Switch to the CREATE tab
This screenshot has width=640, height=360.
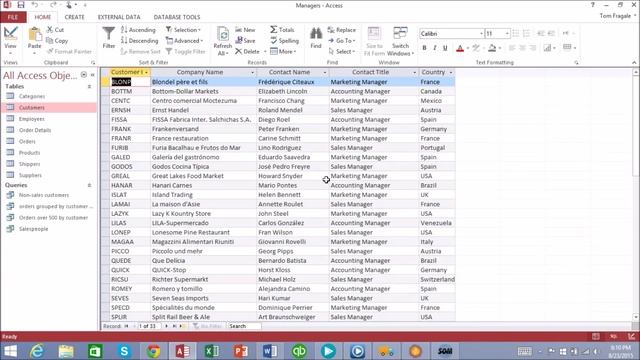point(74,17)
